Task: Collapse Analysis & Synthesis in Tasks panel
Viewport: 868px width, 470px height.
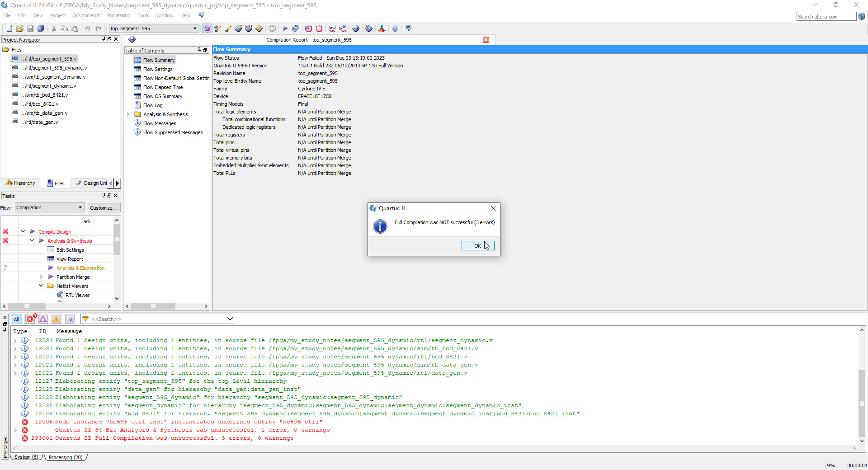Action: point(32,240)
